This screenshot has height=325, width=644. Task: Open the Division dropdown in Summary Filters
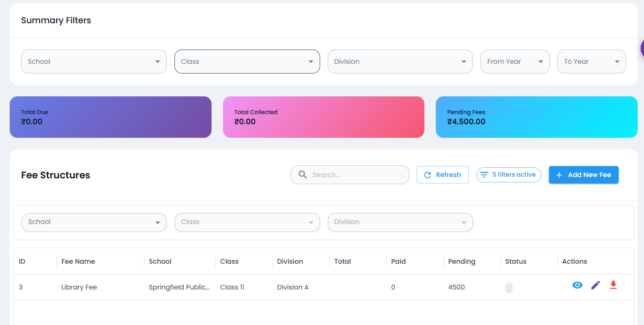(x=400, y=61)
